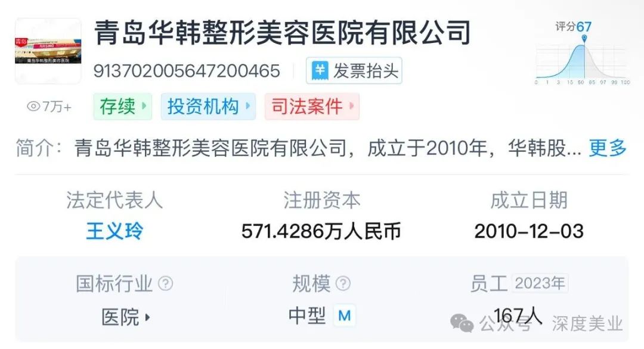
Task: Click the invoice header receipt icon
Action: pyautogui.click(x=320, y=70)
